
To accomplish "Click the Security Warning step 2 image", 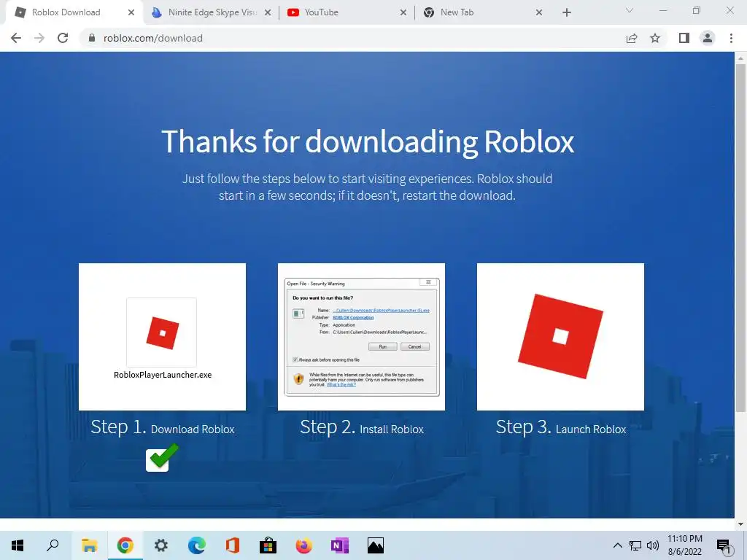I will (361, 337).
